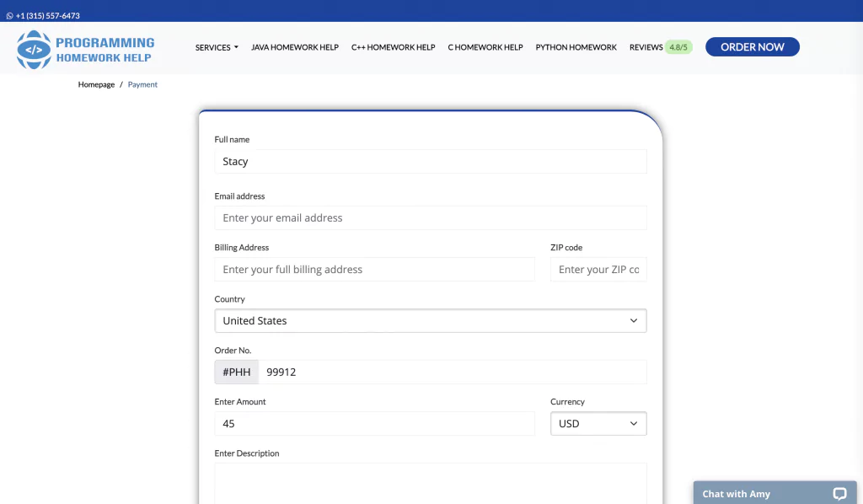
Task: Open the Country dropdown showing United States
Action: [x=431, y=321]
